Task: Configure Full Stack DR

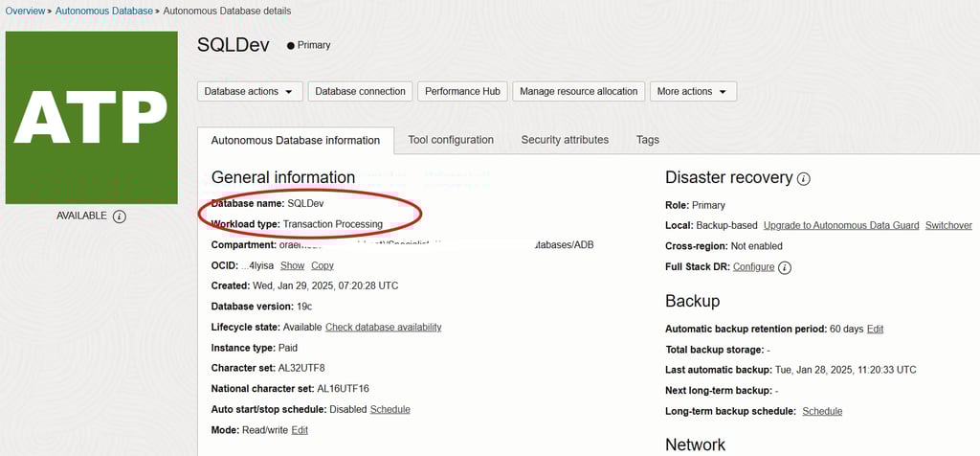Action: pos(754,267)
